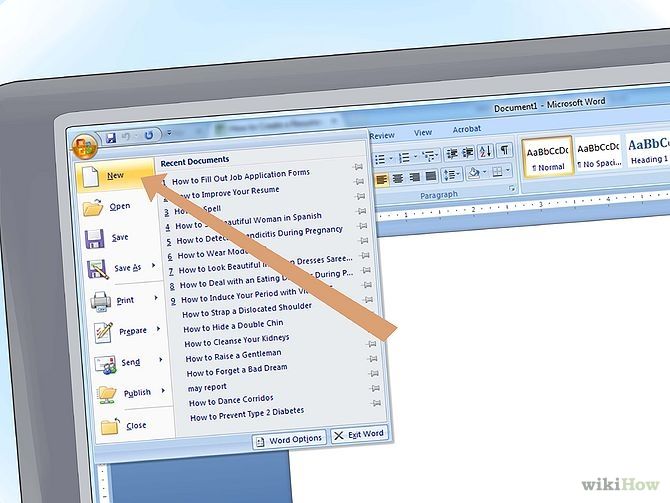Open recent document 'How to Hide a Double Chin'

(233, 326)
